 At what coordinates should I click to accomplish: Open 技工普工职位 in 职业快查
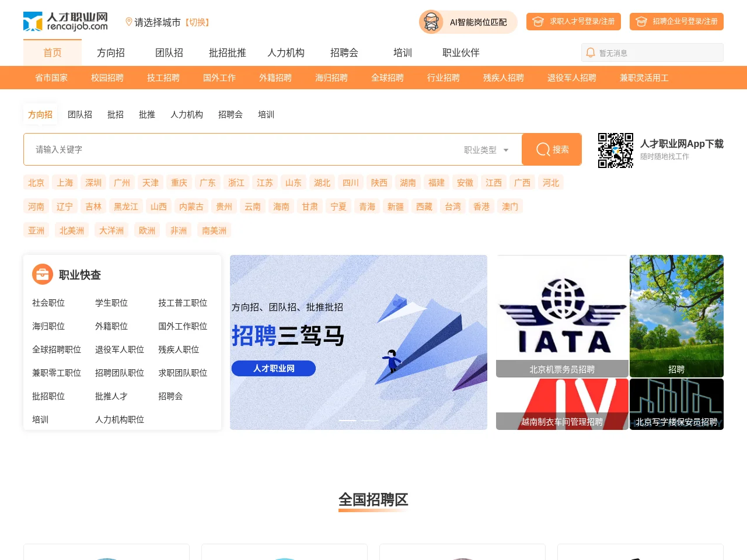183,303
